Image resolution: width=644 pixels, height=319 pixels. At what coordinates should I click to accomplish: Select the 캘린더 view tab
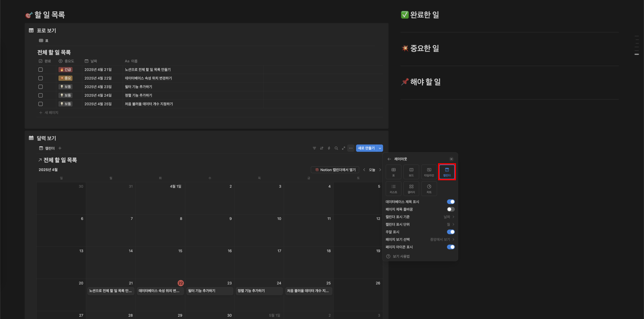click(x=47, y=148)
